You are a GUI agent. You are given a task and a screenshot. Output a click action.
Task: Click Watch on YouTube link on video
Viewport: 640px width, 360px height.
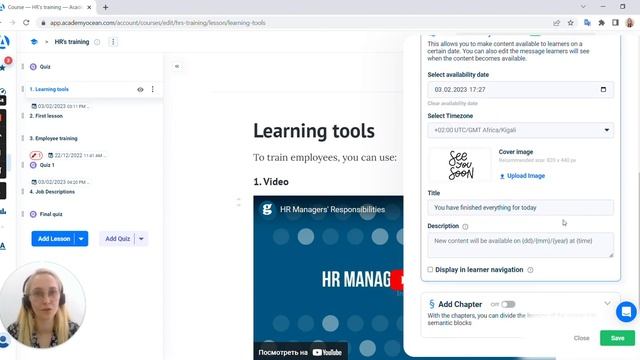tap(300, 352)
